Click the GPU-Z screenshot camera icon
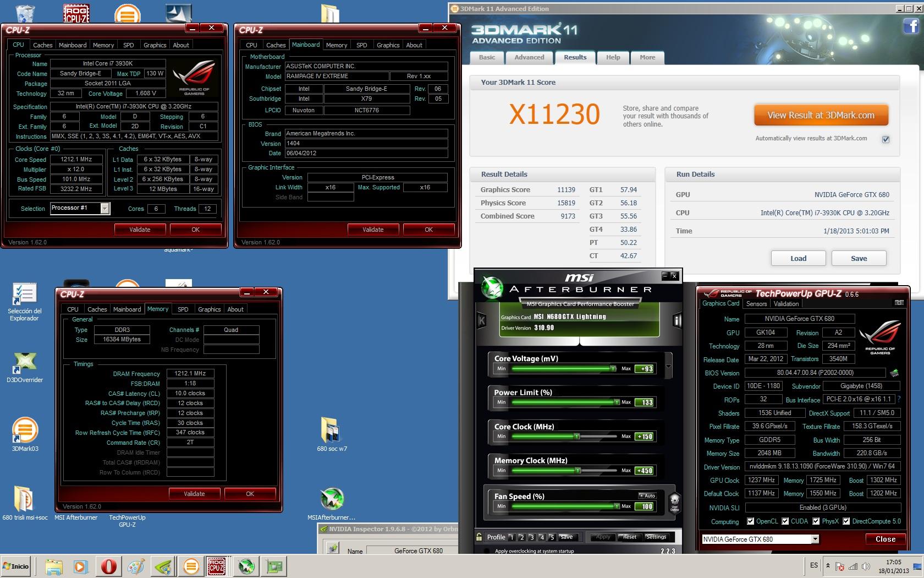Image resolution: width=924 pixels, height=578 pixels. click(899, 303)
